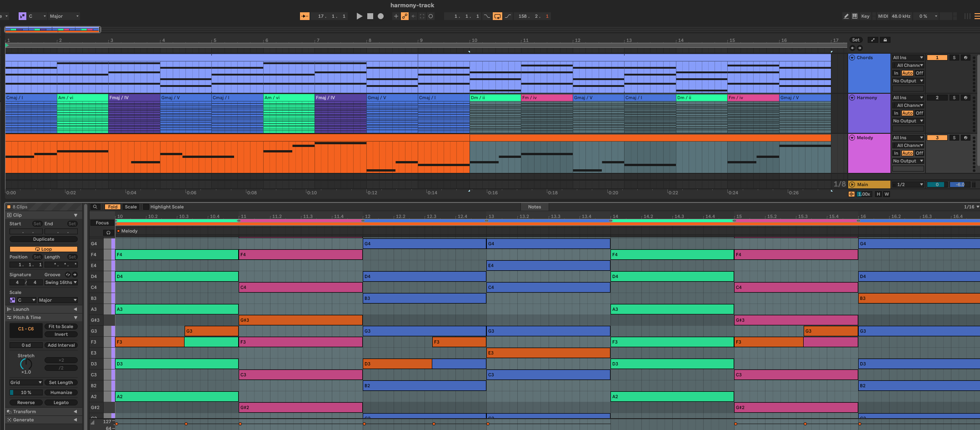This screenshot has height=430, width=980.
Task: Enable the Highlight Scale checkbox
Action: [x=146, y=207]
